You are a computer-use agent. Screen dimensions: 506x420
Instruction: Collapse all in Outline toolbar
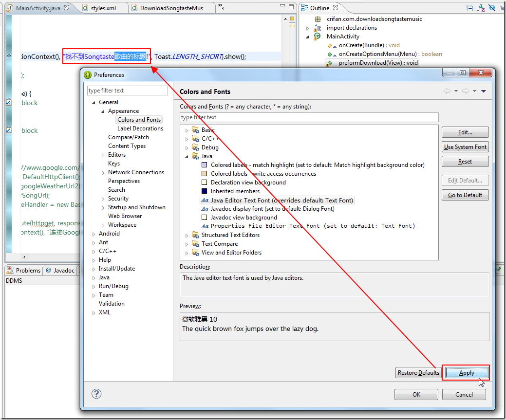pyautogui.click(x=470, y=8)
